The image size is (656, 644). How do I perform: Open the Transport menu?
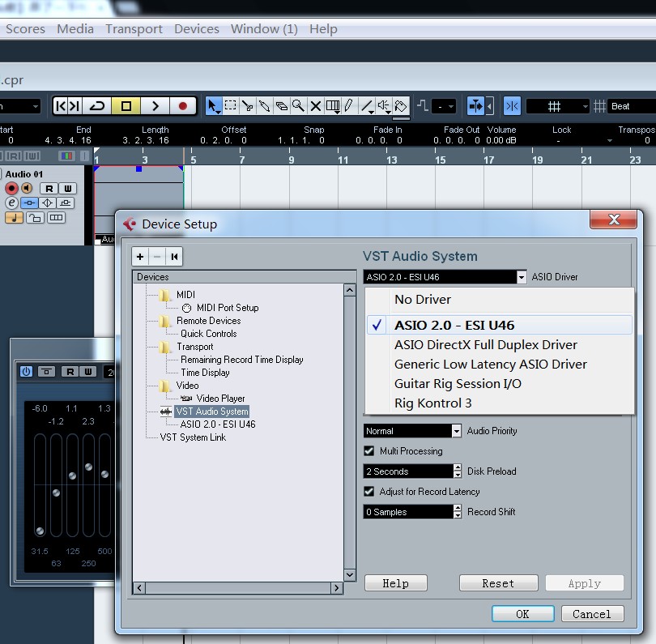134,29
